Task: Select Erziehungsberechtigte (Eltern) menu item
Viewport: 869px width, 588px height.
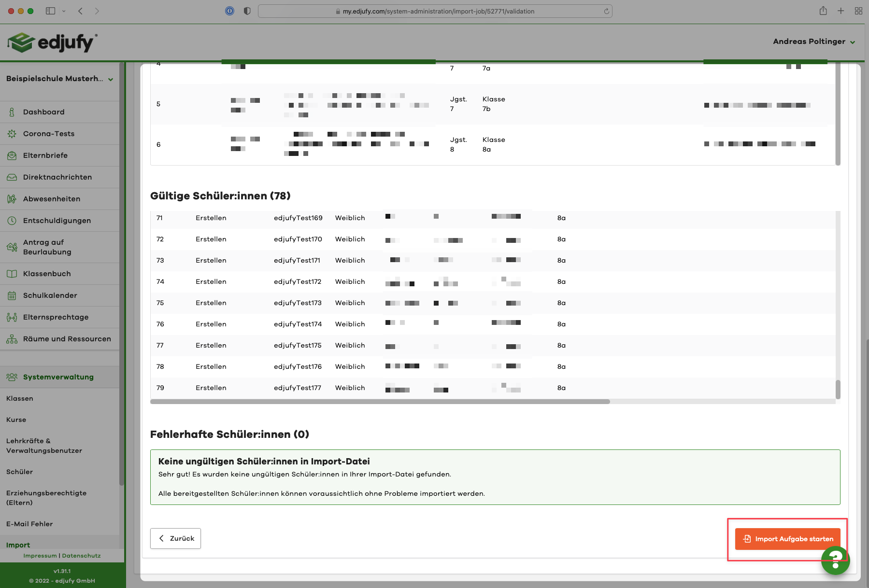Action: 46,498
